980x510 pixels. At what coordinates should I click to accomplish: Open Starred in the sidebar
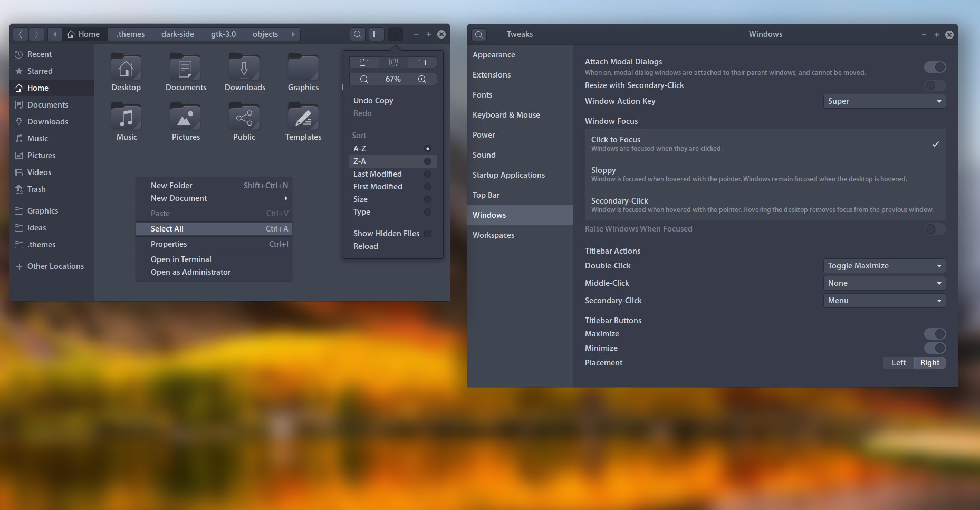pyautogui.click(x=52, y=71)
